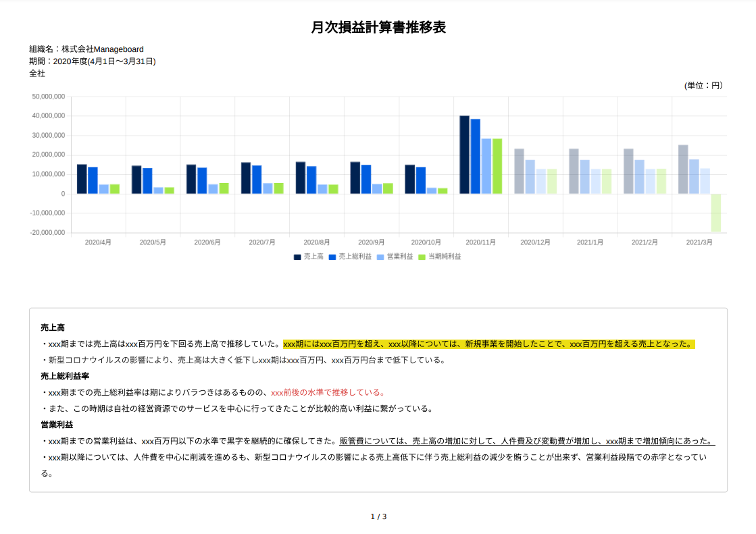Click the 全社 label
Viewport: 756px width, 534px height.
click(37, 74)
